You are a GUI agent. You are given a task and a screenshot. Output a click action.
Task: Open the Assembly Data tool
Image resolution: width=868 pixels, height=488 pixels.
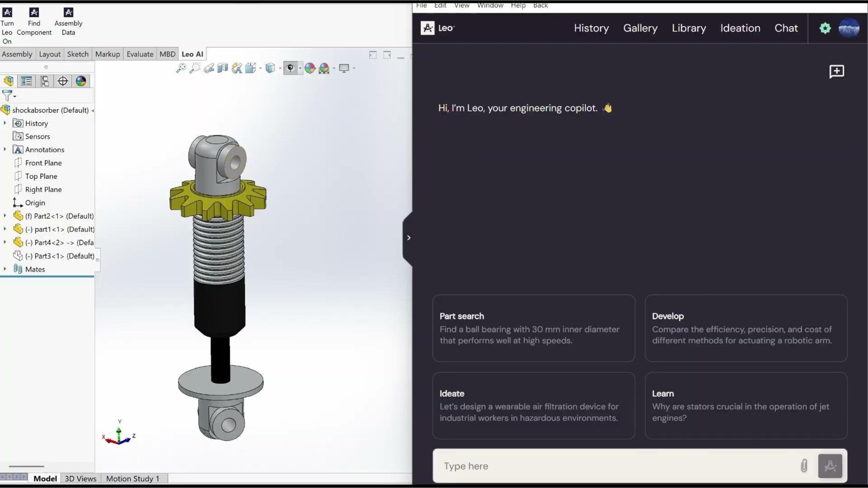click(68, 12)
